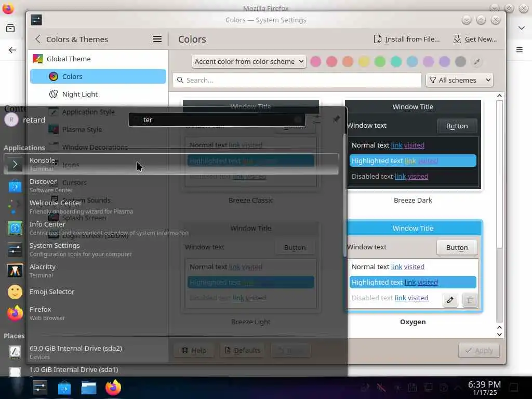Open System Settings from launcher results
Image resolution: width=532 pixels, height=399 pixels.
(171, 250)
